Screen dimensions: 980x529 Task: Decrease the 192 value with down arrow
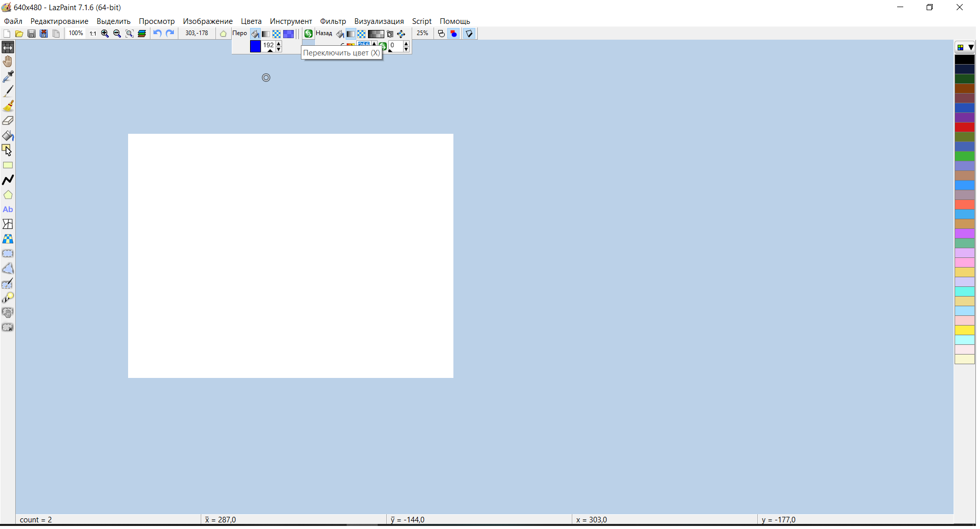click(279, 49)
